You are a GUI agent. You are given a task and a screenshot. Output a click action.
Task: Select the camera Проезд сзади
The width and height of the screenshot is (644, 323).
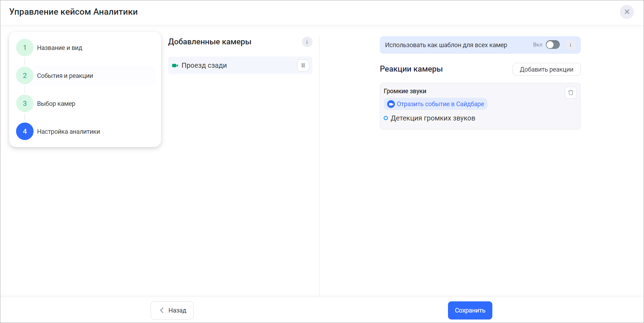coord(240,65)
